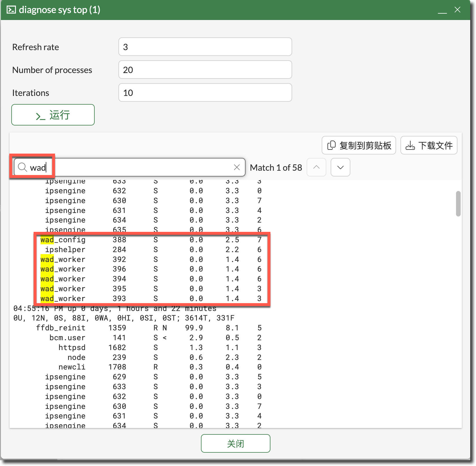The height and width of the screenshot is (466, 476).
Task: Click wad_worker row with PID 392
Action: pyautogui.click(x=151, y=259)
